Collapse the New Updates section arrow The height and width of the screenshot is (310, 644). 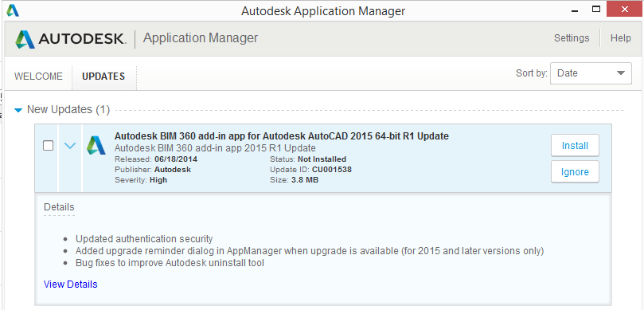coord(18,110)
